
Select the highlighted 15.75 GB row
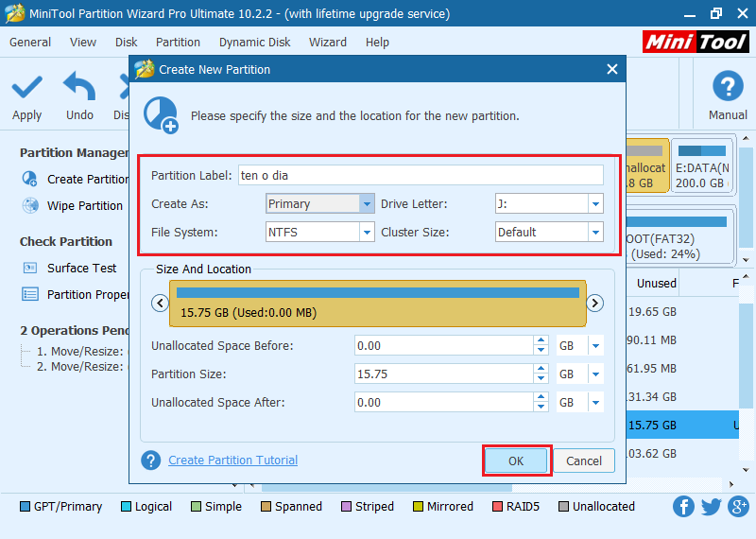(682, 426)
